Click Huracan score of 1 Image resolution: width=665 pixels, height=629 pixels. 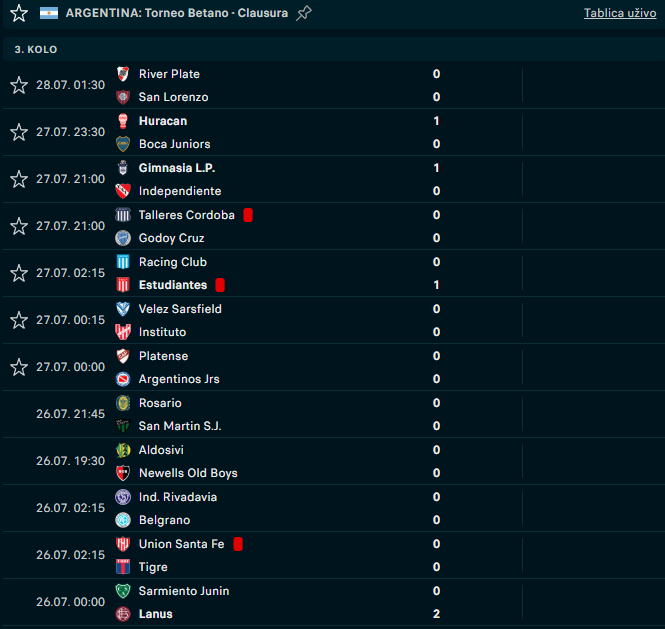tap(436, 121)
